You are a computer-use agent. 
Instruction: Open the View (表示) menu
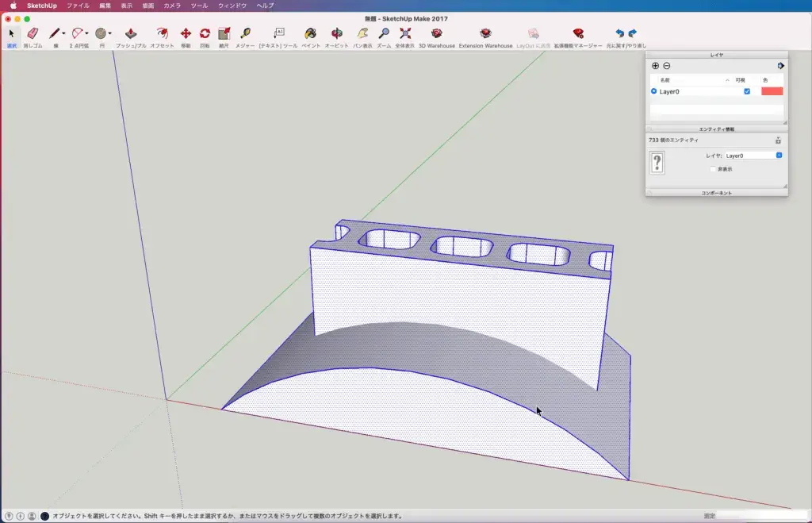(x=126, y=6)
